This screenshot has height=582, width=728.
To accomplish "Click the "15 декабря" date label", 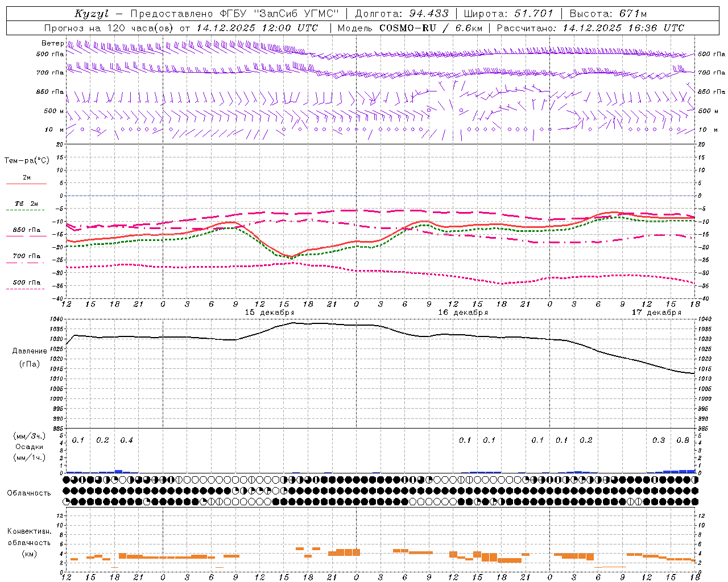I will (269, 313).
